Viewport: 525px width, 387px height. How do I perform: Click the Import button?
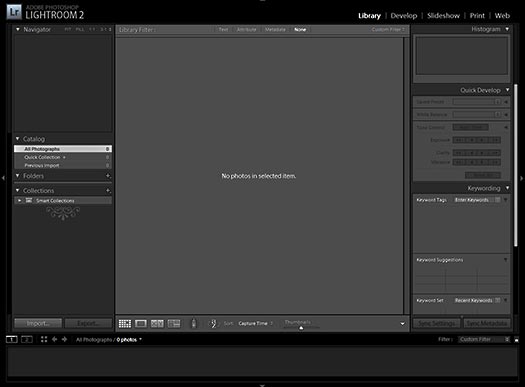(x=38, y=323)
